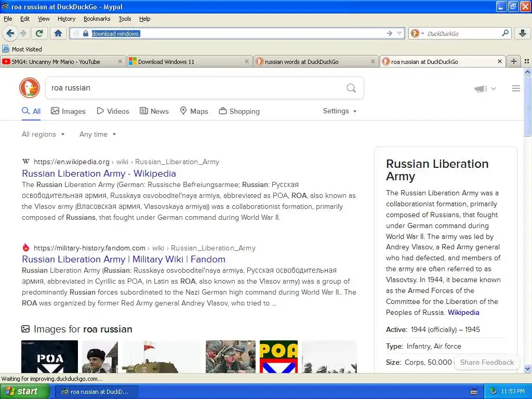Open the Tools menu
This screenshot has height=399, width=532.
point(125,19)
